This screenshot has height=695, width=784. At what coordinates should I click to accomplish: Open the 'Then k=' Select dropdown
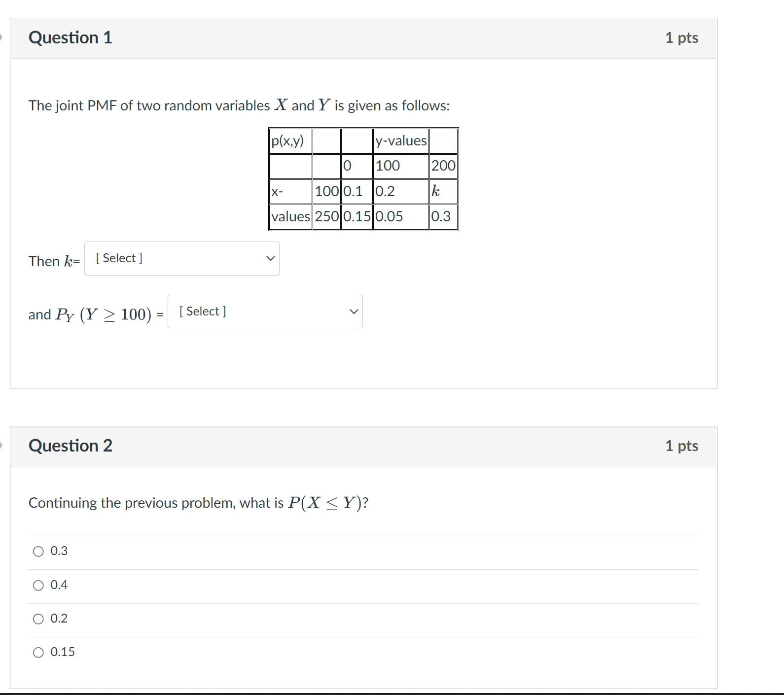181,258
